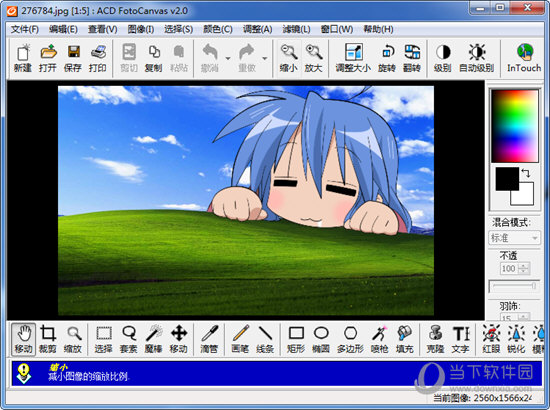The width and height of the screenshot is (550, 410).
Task: Click the Rotate (旋转) icon
Action: (387, 58)
